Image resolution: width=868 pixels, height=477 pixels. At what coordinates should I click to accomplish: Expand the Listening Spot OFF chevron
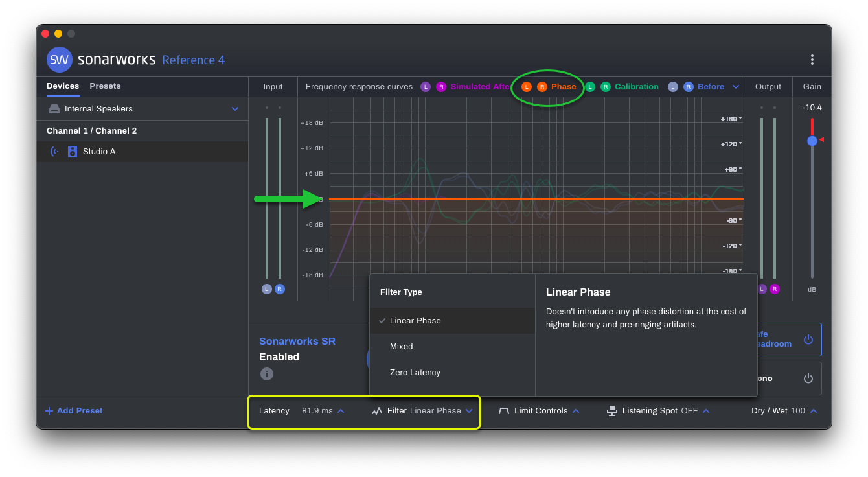(706, 411)
